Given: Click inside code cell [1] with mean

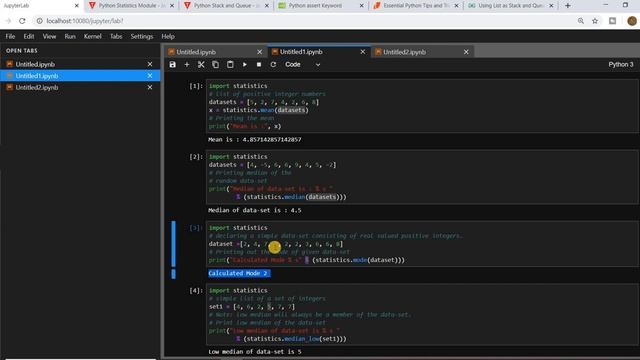Looking at the screenshot, I should (422, 106).
